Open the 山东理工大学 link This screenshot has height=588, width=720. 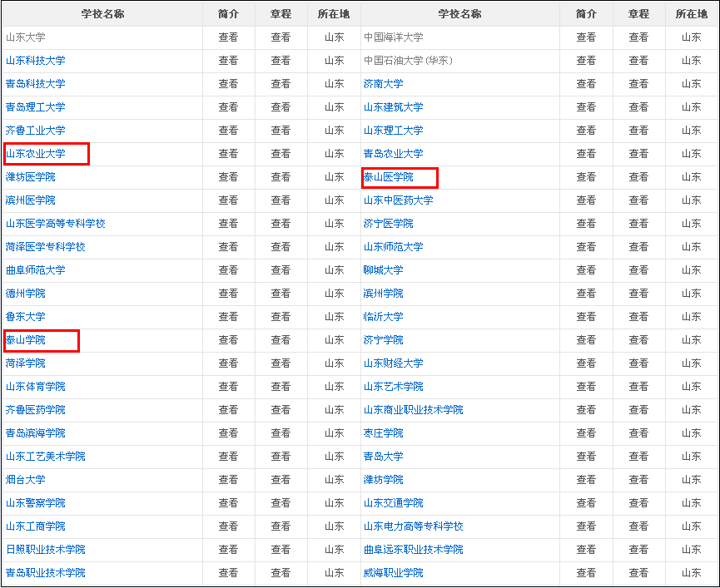tap(394, 131)
